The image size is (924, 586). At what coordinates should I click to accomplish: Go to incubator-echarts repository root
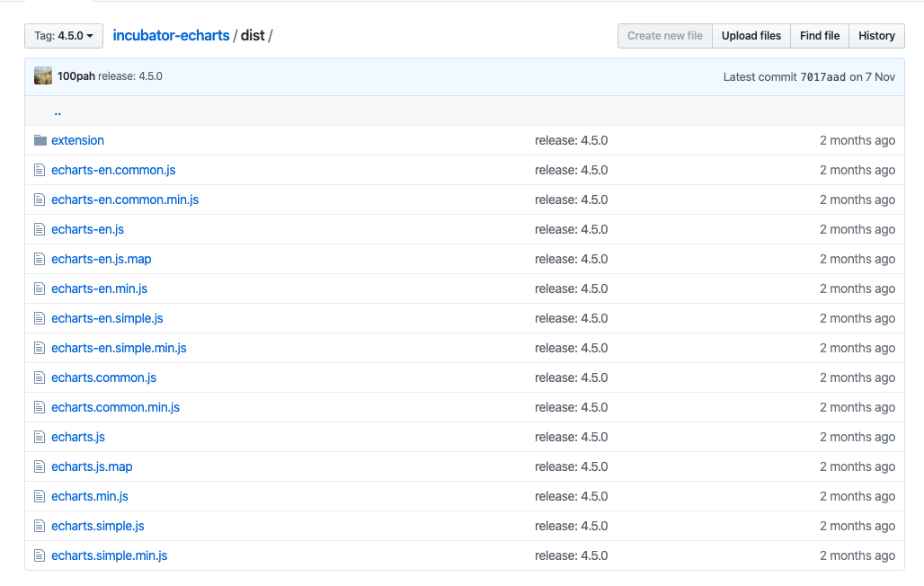[x=171, y=35]
